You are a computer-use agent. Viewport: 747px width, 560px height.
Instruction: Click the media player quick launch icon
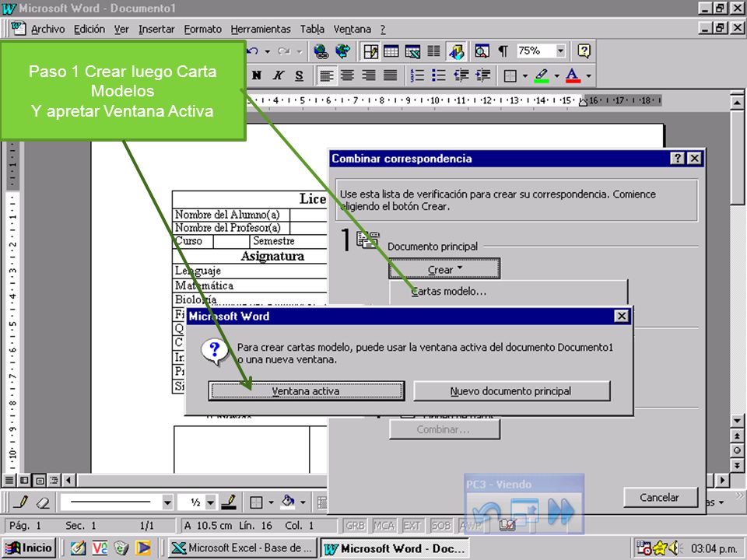(x=143, y=548)
